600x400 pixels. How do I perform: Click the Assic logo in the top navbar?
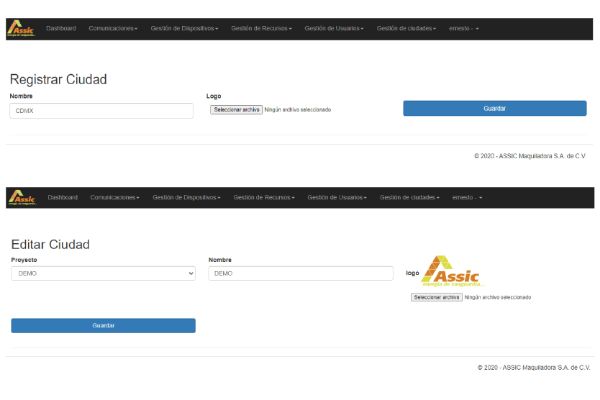click(x=20, y=29)
